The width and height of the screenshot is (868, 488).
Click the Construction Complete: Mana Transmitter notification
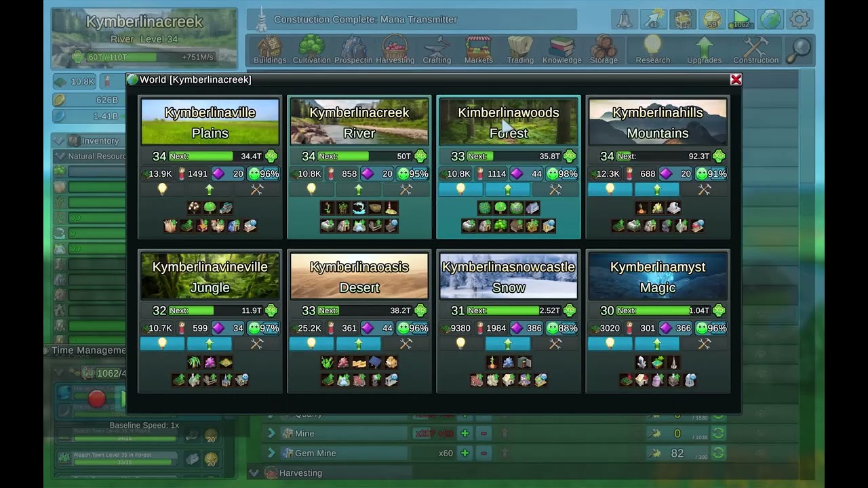(412, 19)
